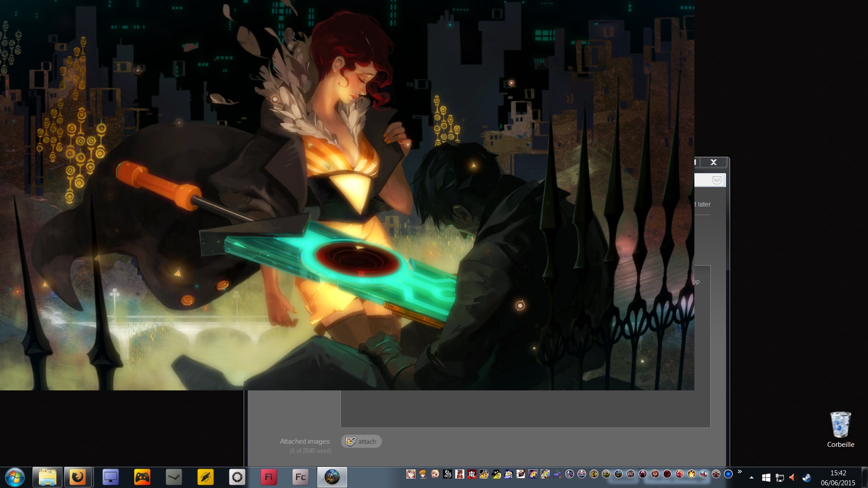Launch Adobe Flash Catalyst (Fc) icon

click(x=300, y=477)
